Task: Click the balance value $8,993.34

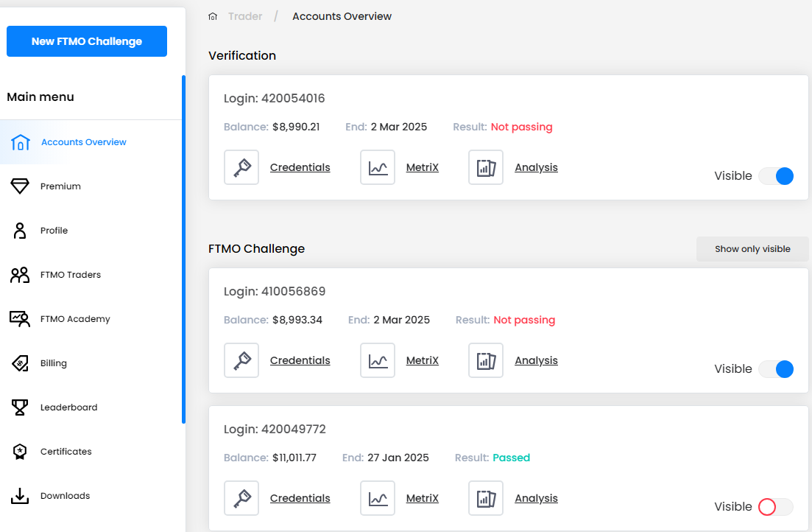Action: point(297,320)
